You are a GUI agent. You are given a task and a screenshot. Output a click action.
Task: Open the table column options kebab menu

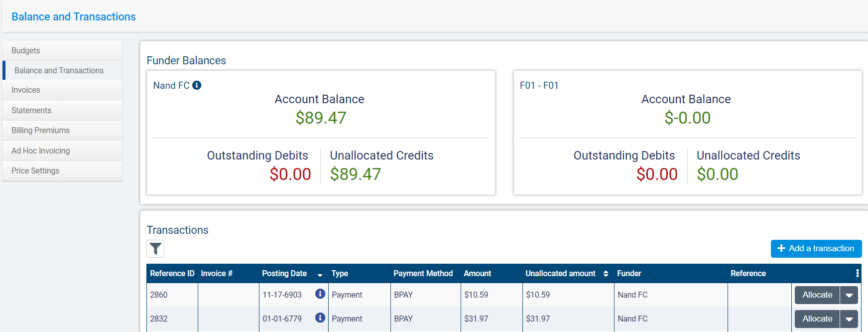857,273
